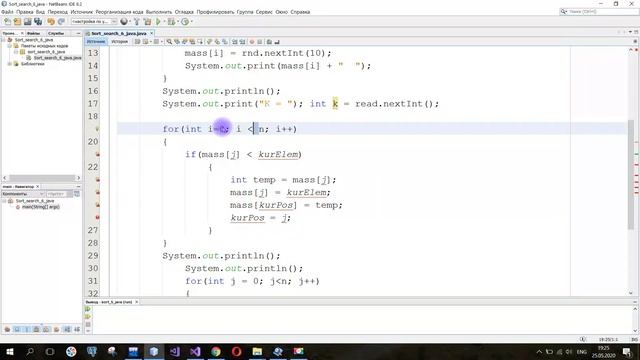Open the Справка menu

[300, 12]
